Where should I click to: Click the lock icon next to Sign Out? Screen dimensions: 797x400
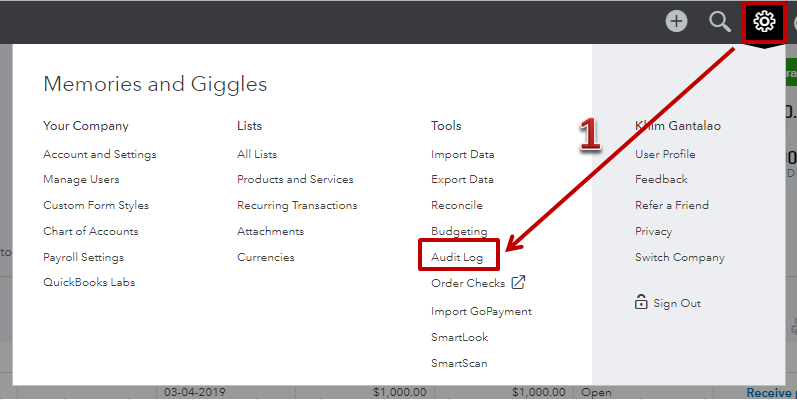click(641, 302)
